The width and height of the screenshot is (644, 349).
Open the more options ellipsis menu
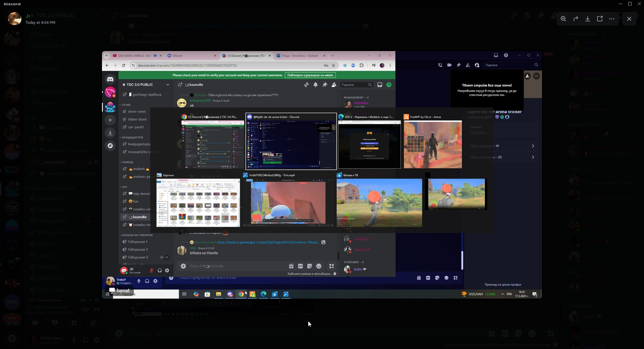(x=612, y=19)
